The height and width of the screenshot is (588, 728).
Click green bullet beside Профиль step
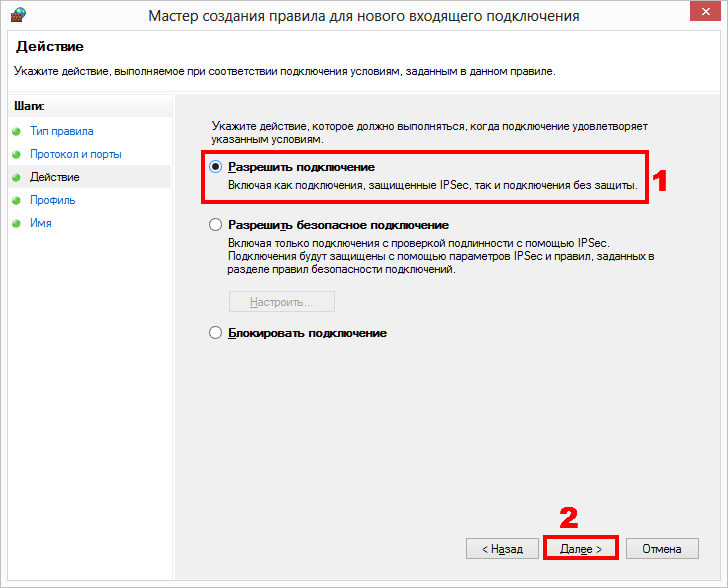pos(16,200)
